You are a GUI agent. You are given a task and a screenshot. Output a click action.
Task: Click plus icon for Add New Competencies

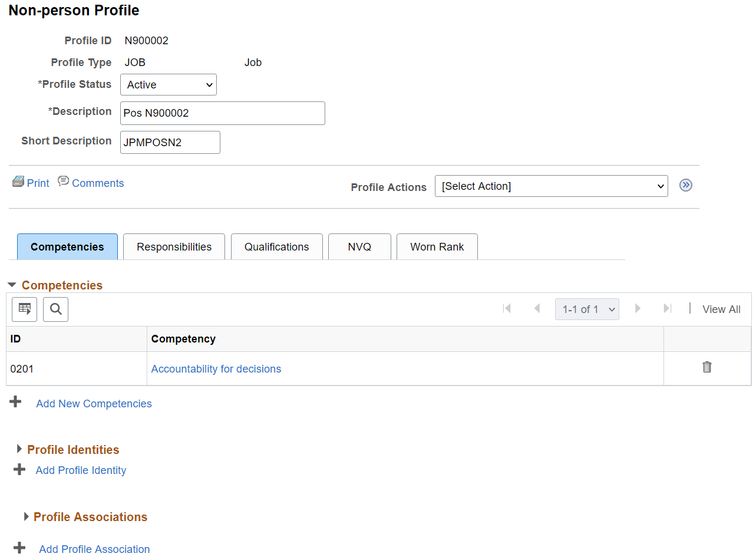[x=16, y=402]
